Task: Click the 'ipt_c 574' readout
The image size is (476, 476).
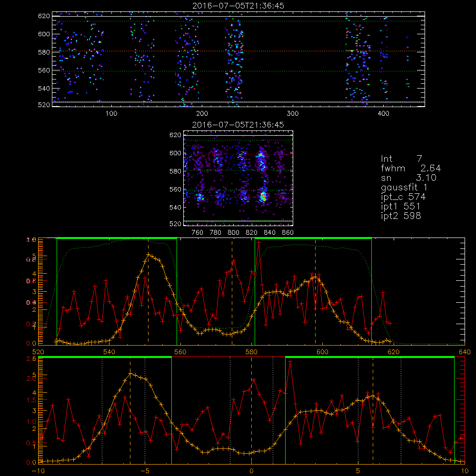Action: (x=403, y=197)
